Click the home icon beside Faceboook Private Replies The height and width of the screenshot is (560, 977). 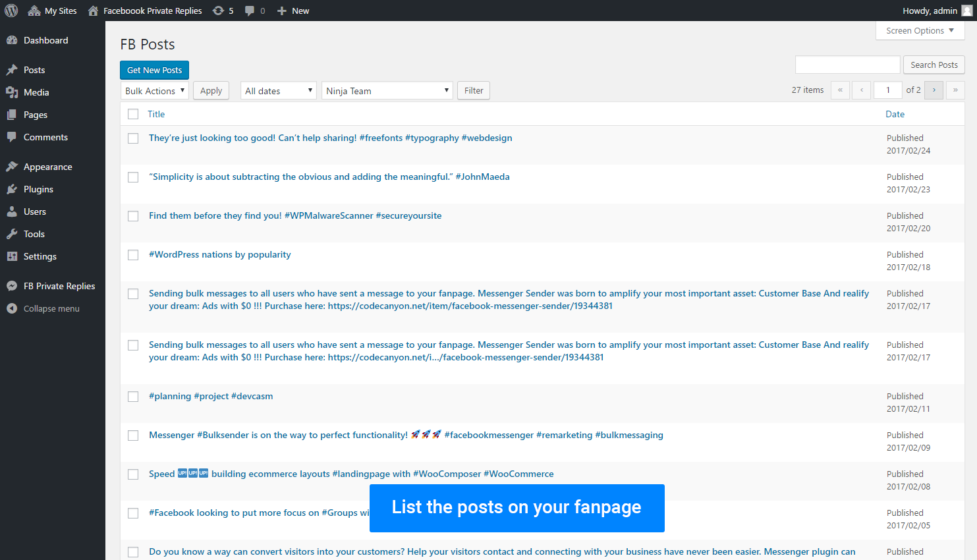pos(93,11)
